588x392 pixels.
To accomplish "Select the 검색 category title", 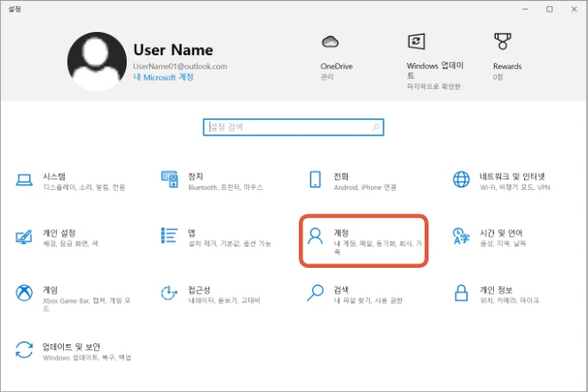I will (x=341, y=290).
